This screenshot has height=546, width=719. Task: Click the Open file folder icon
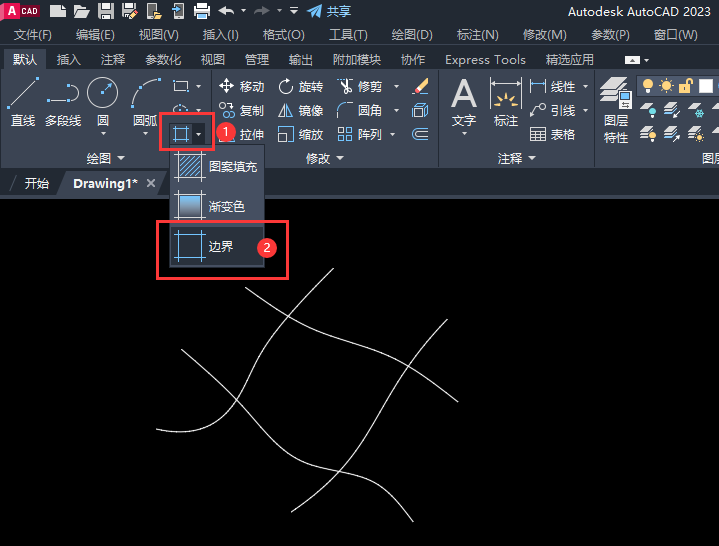tap(82, 11)
